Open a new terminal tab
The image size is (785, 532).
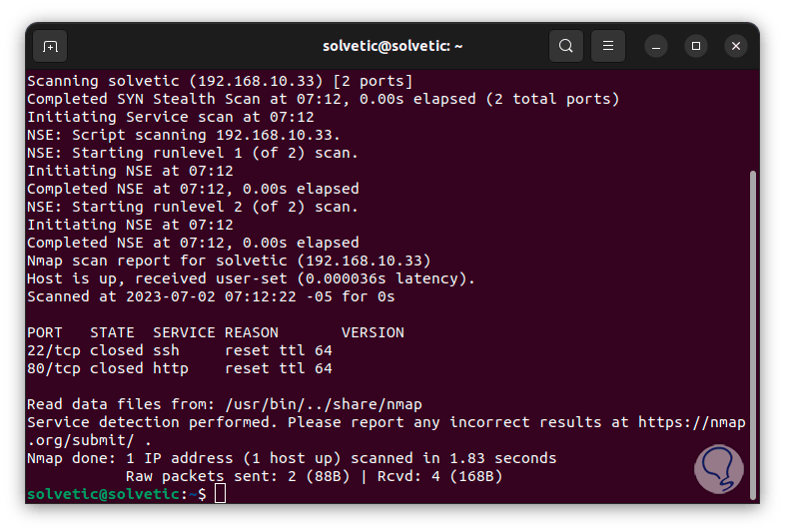[51, 46]
